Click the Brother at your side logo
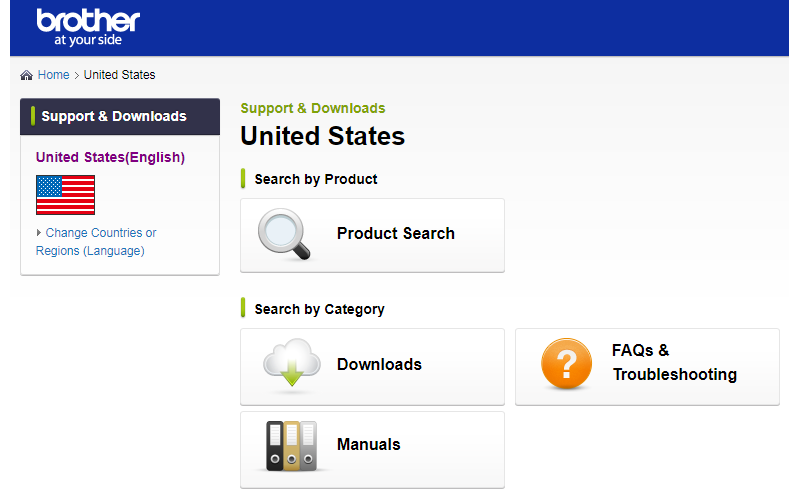The height and width of the screenshot is (501, 789). click(88, 28)
